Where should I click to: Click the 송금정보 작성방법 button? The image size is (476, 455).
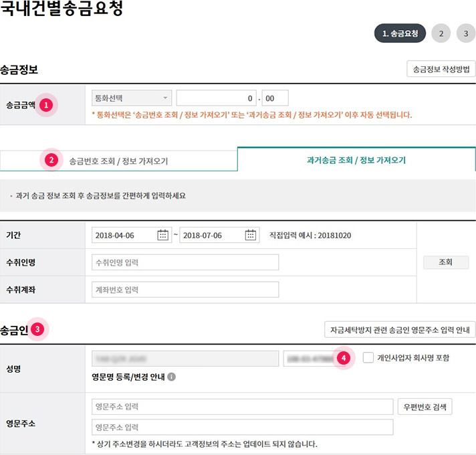(x=441, y=69)
